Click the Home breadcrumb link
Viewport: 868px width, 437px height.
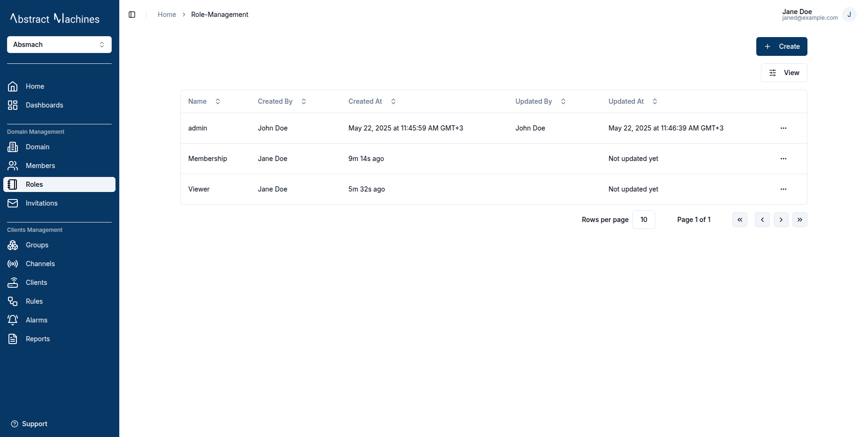point(167,15)
